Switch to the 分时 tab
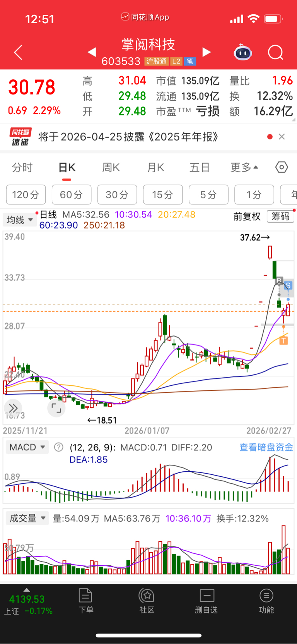Screen dimensions: 297x644 click(22, 168)
